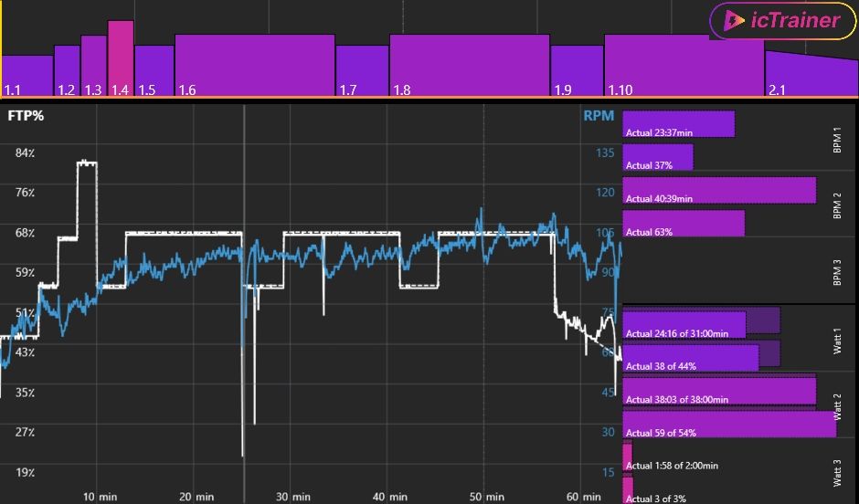The width and height of the screenshot is (859, 504).
Task: Select segment 1.7 in workout profile
Action: tap(362, 70)
